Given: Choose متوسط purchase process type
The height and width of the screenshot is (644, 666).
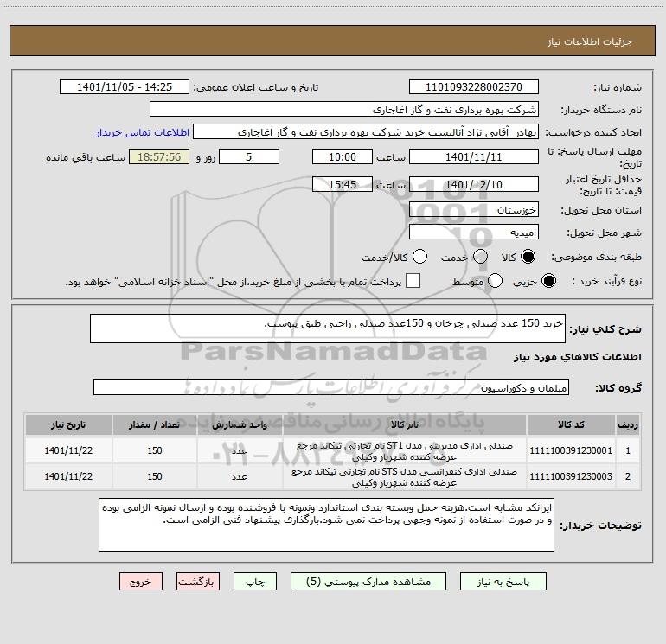Looking at the screenshot, I should (x=495, y=281).
